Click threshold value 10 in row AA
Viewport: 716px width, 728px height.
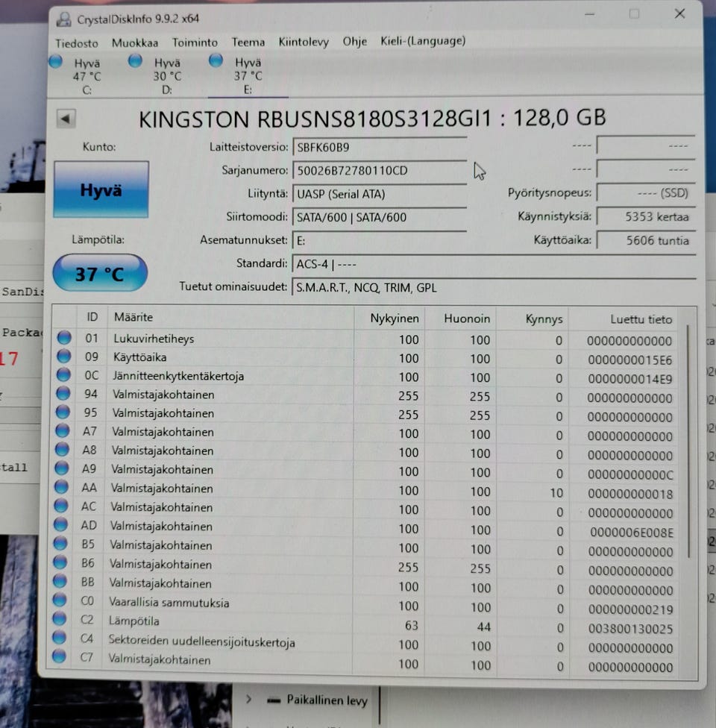pyautogui.click(x=556, y=493)
